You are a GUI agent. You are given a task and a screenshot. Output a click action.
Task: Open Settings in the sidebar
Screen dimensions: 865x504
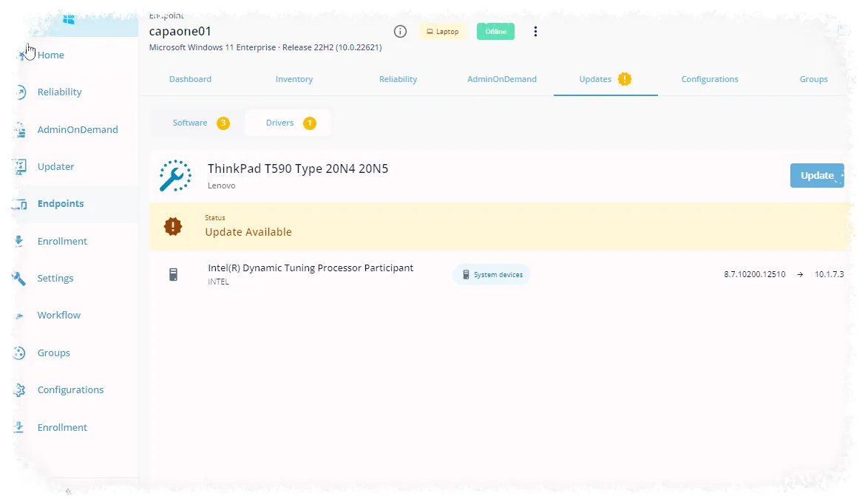point(55,279)
